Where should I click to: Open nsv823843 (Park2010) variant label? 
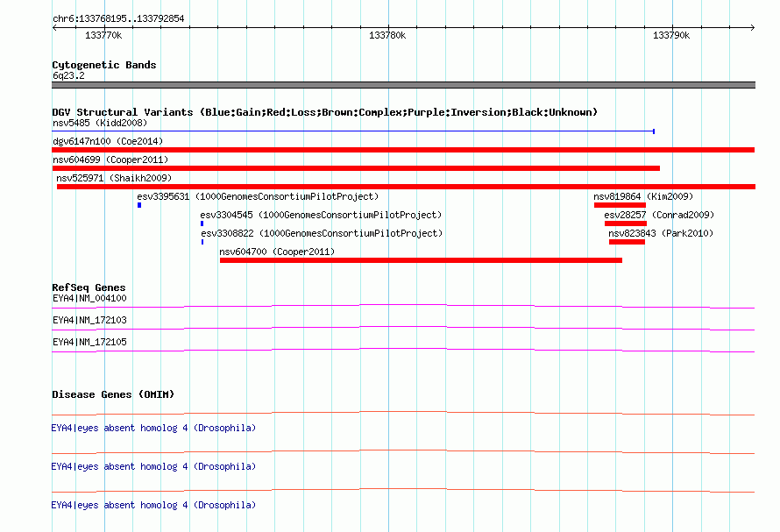[x=661, y=233]
